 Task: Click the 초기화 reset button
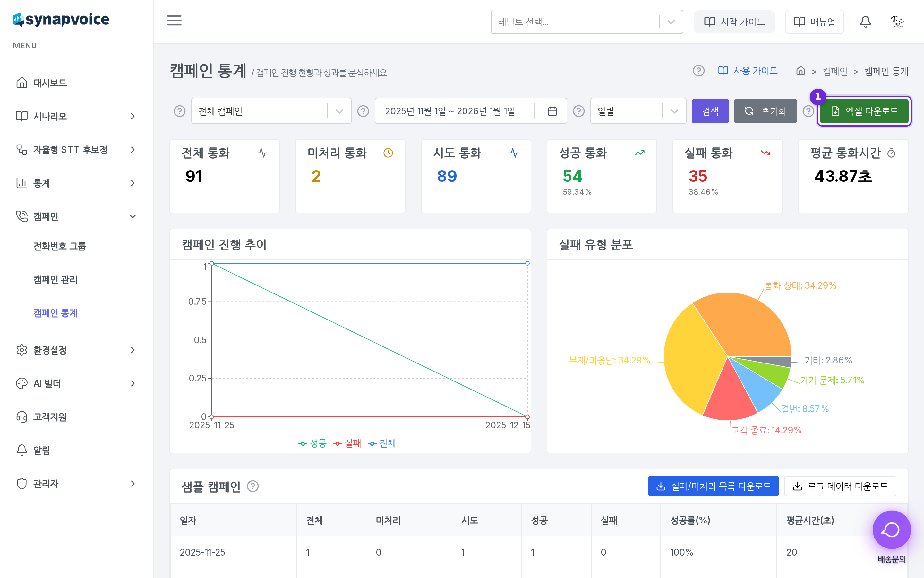pyautogui.click(x=765, y=111)
